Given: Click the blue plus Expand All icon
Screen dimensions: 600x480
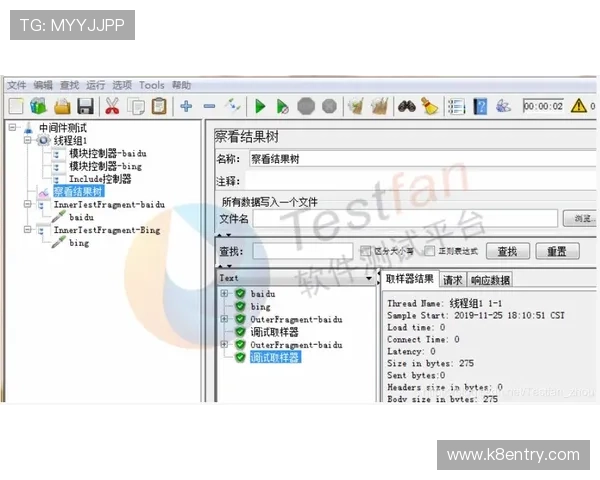Looking at the screenshot, I should tap(186, 106).
